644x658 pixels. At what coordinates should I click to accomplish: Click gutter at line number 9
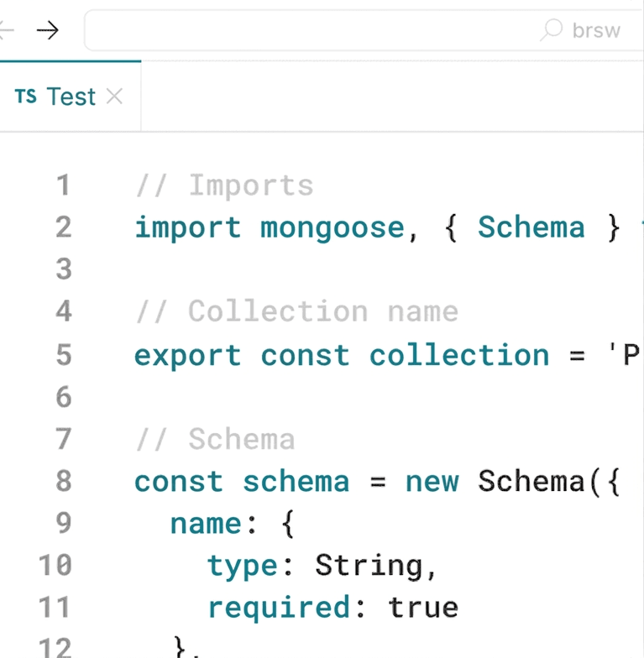click(x=64, y=524)
